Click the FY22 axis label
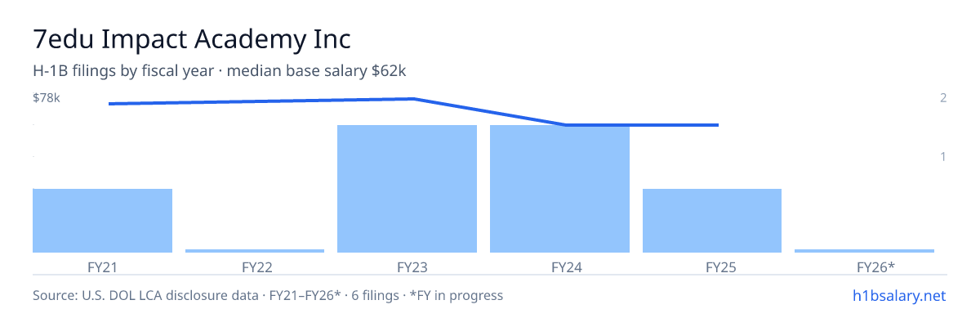Screen dimensions: 980x327 (255, 267)
